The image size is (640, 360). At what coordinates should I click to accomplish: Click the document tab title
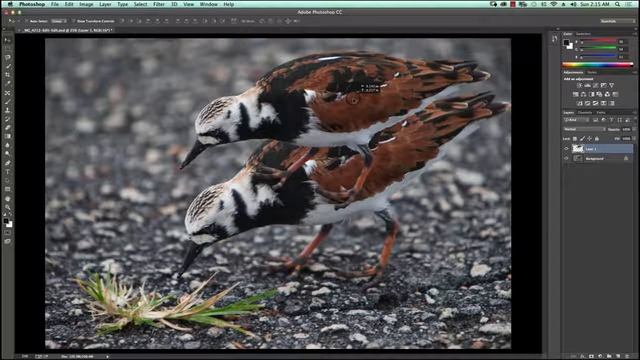(x=68, y=30)
